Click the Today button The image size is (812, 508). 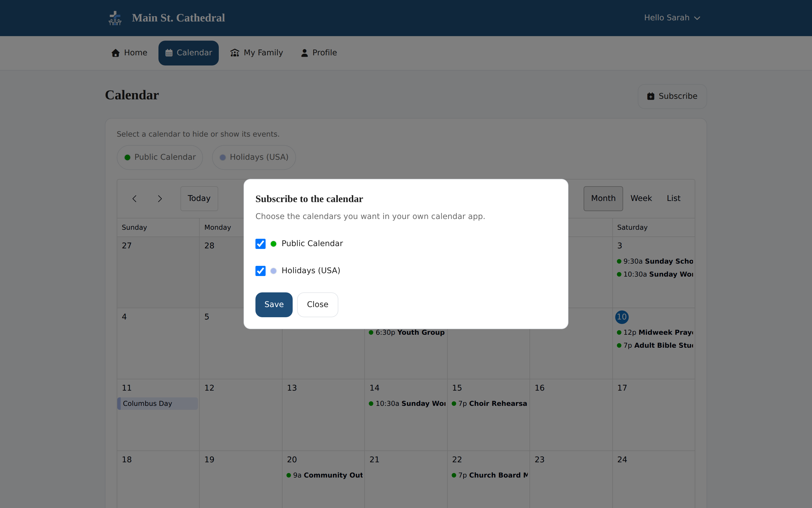coord(199,199)
